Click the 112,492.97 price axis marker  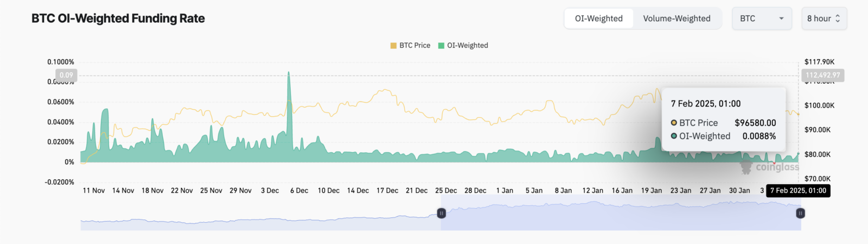coord(822,76)
